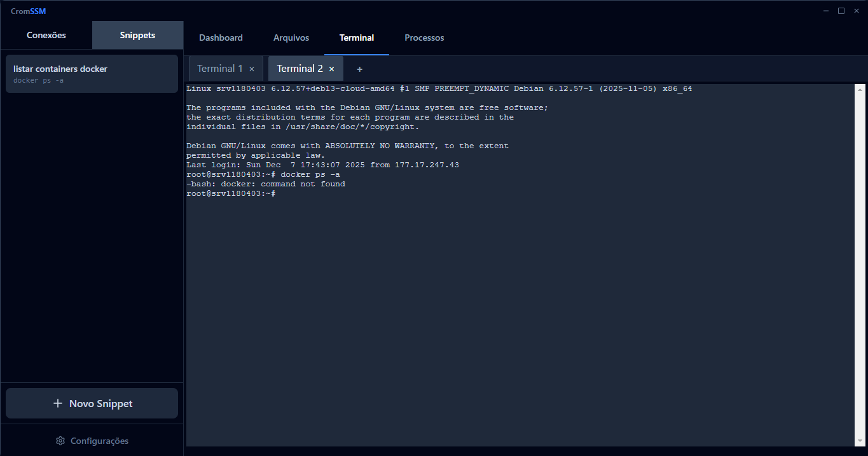Close the CromSSM application window
868x456 pixels.
tap(856, 11)
